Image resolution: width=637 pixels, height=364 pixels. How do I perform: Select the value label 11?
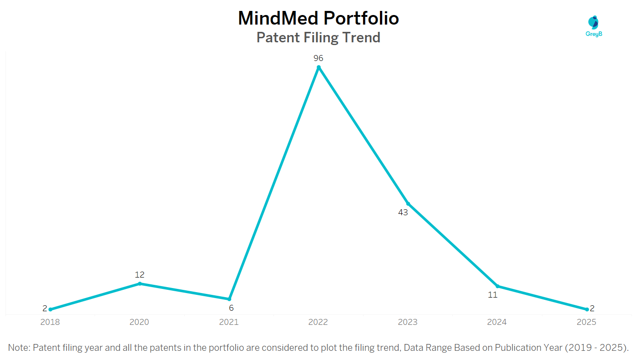[x=493, y=295]
